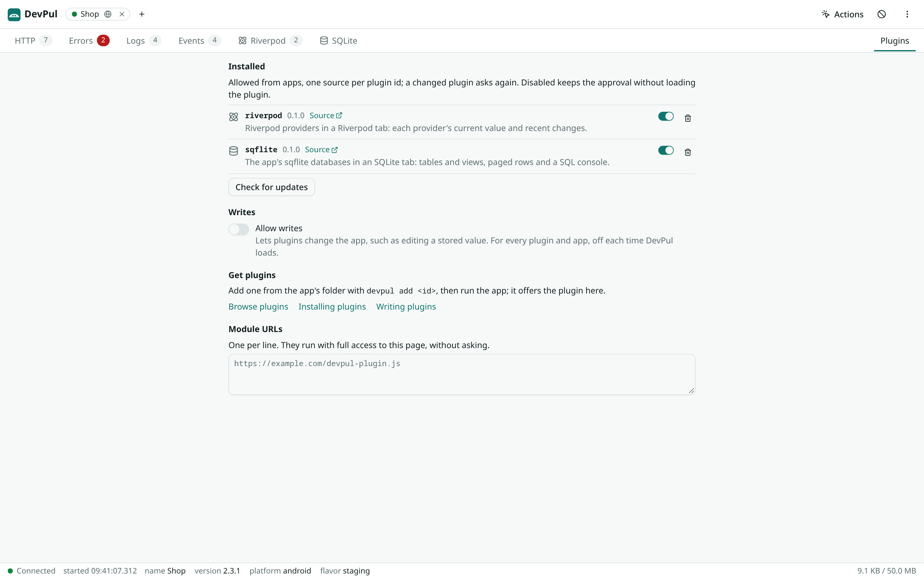Open the Browse plugins link
Image resolution: width=924 pixels, height=578 pixels.
point(258,307)
